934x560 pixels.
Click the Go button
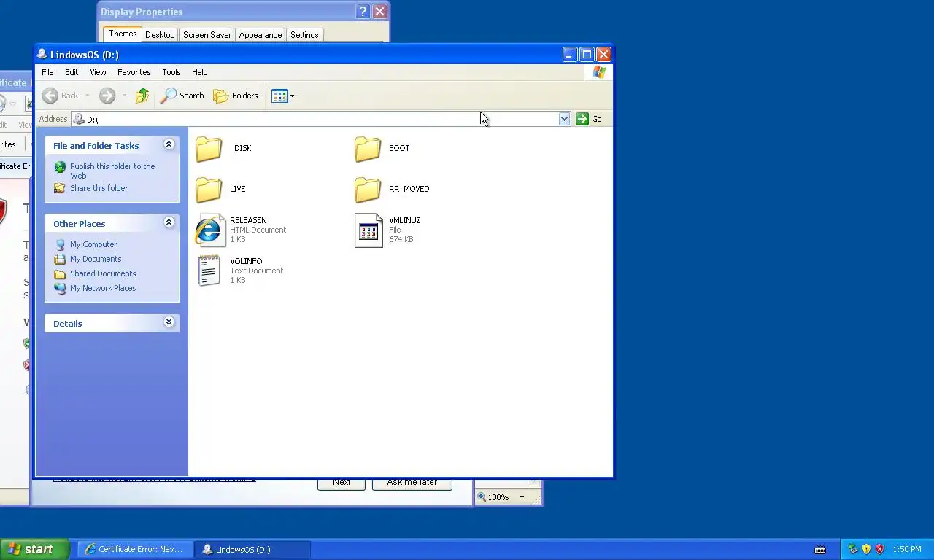[590, 119]
